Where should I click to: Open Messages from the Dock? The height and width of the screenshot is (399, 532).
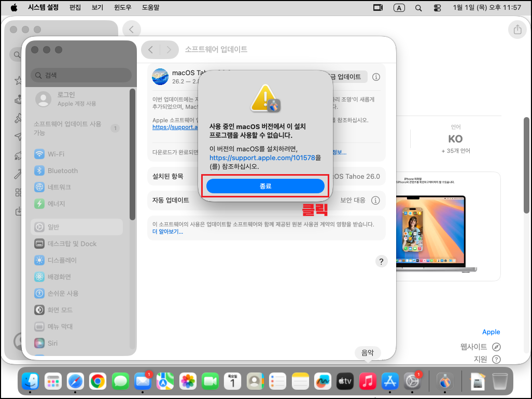120,381
